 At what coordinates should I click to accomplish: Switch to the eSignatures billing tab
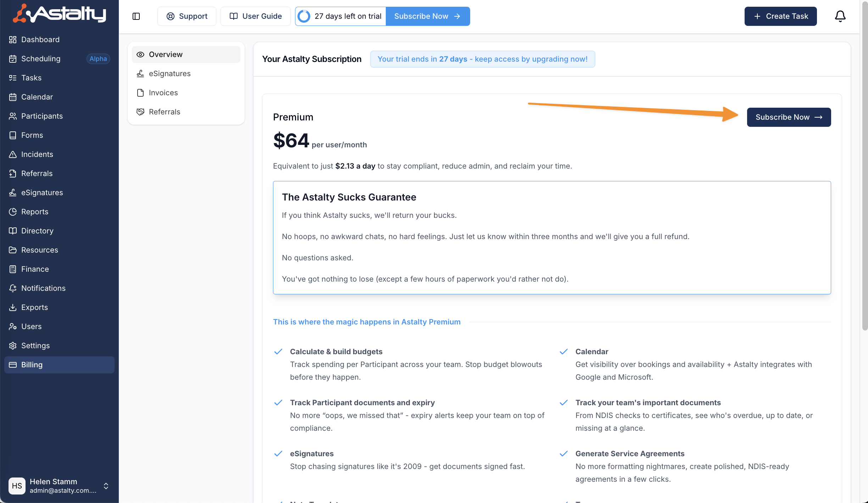pos(186,74)
